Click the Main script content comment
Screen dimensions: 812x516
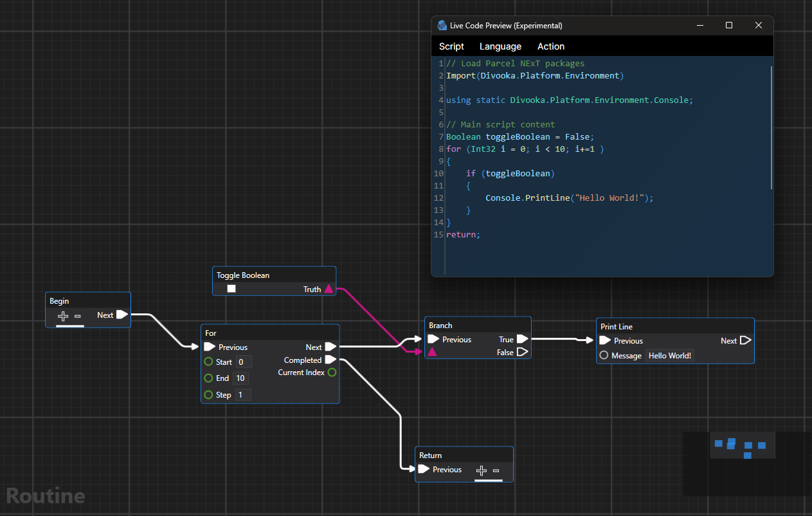click(501, 124)
